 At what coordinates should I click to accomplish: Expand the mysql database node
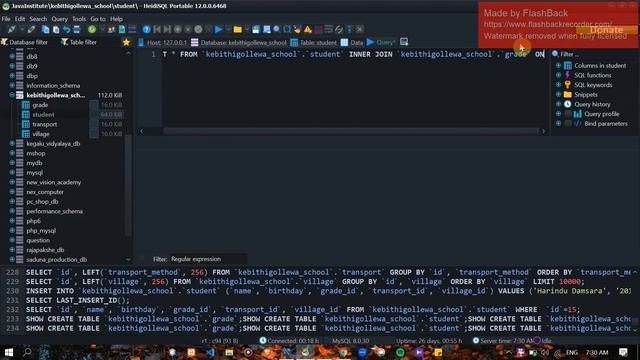(x=12, y=172)
